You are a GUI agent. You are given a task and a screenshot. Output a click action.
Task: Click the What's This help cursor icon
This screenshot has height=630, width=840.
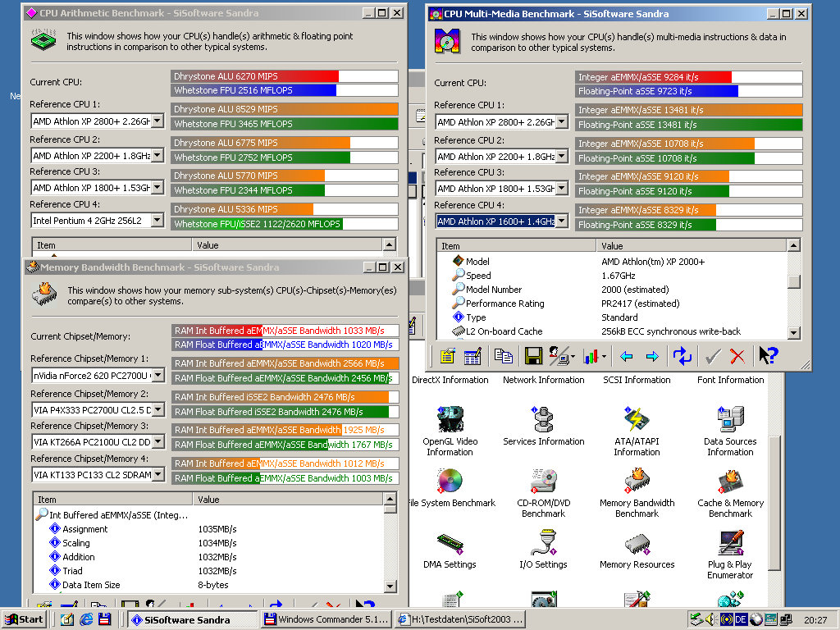click(768, 356)
